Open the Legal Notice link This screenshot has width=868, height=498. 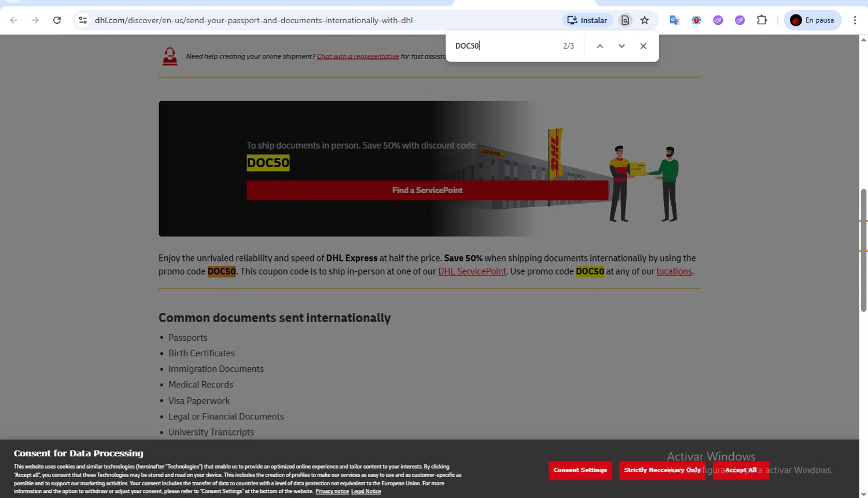(x=366, y=491)
